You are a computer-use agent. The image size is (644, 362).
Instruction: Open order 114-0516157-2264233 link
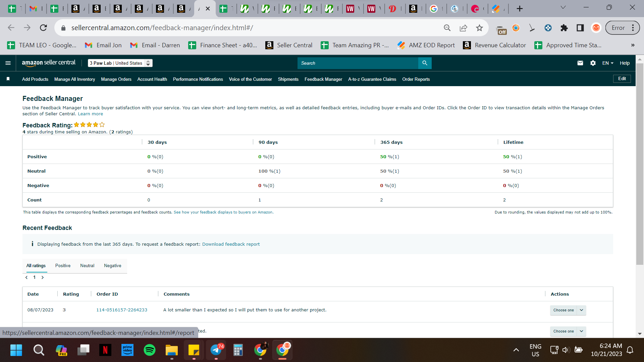(122, 310)
